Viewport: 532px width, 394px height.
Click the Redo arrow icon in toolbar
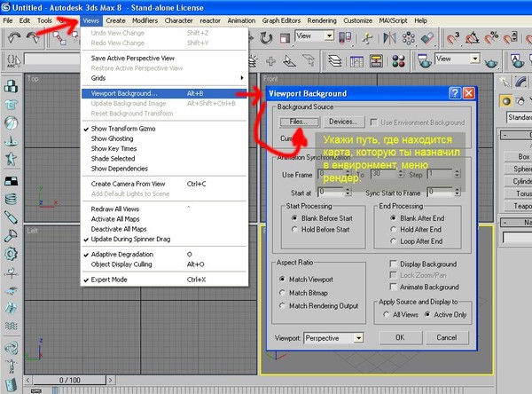click(32, 37)
